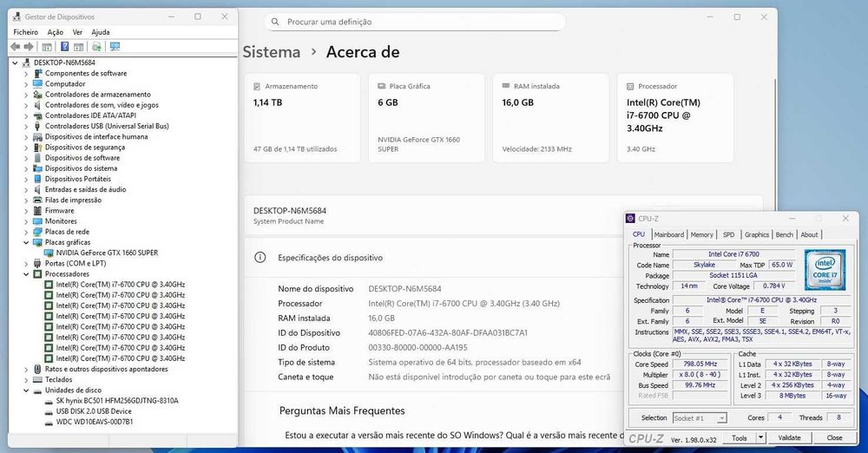This screenshot has width=868, height=453.
Task: Click the speaker icon of Controladores de som
Action: coord(37,105)
